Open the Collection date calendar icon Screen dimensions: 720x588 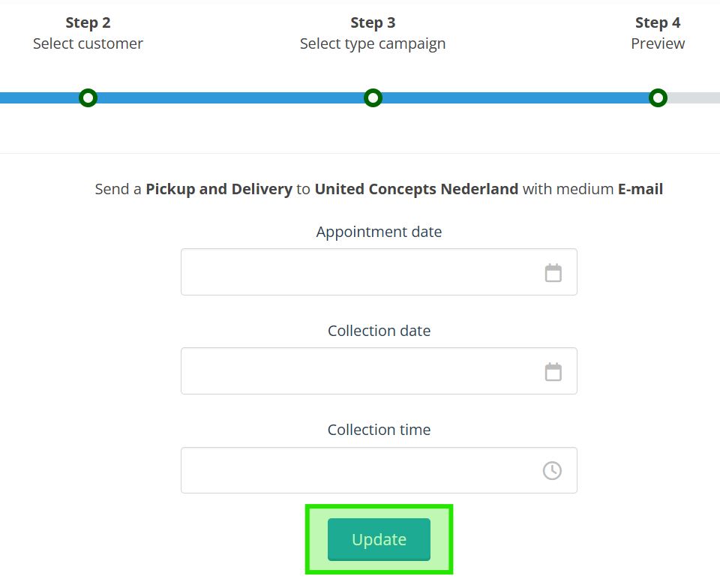coord(553,371)
